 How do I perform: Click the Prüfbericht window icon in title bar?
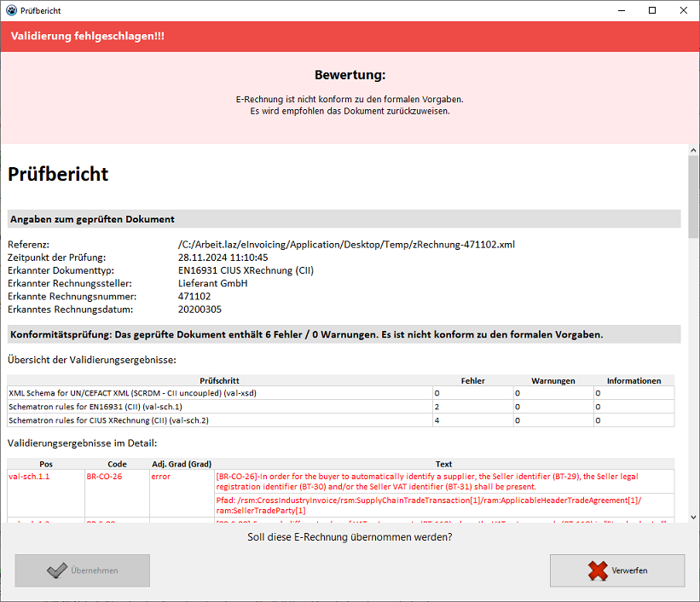pos(10,10)
